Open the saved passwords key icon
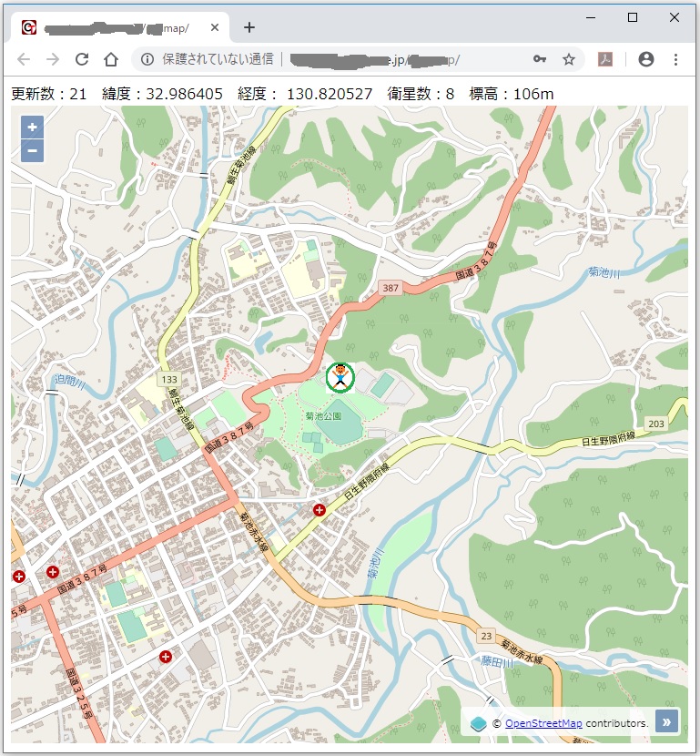The image size is (700, 756). tap(540, 59)
